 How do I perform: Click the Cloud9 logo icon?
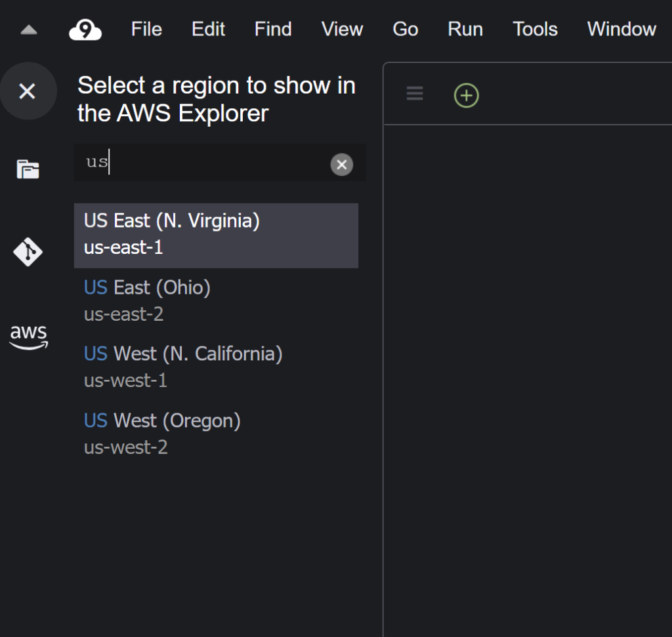coord(85,30)
